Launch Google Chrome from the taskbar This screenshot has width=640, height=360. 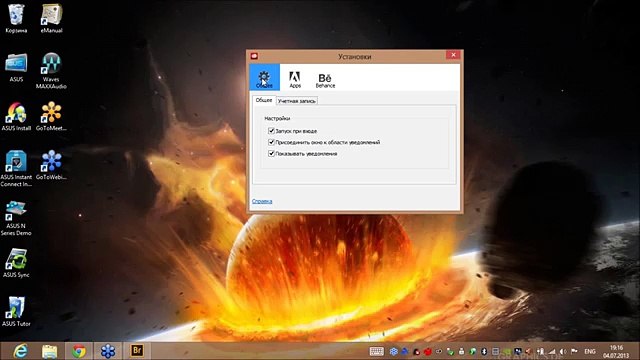(x=79, y=351)
